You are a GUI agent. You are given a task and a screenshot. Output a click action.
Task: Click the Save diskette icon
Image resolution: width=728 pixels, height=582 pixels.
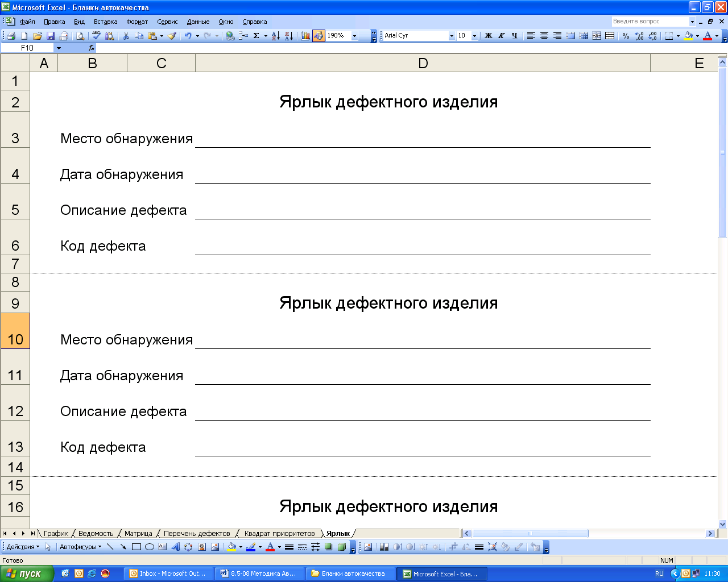tap(50, 36)
